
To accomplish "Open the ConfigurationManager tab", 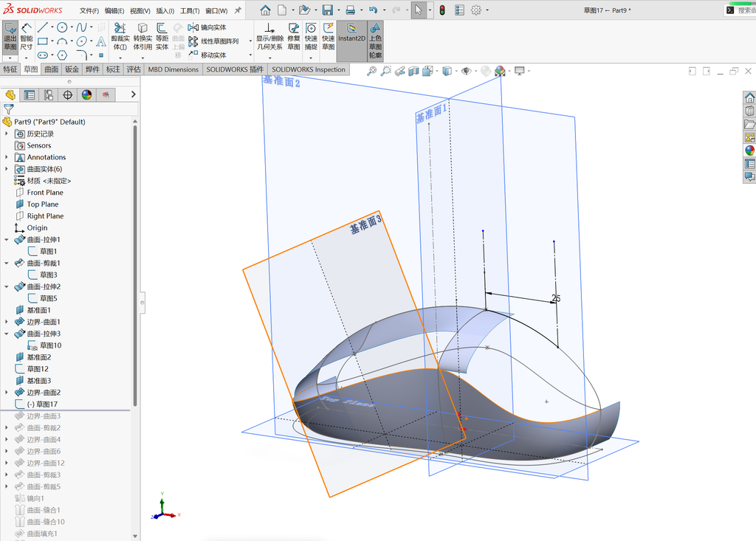I will [x=49, y=95].
